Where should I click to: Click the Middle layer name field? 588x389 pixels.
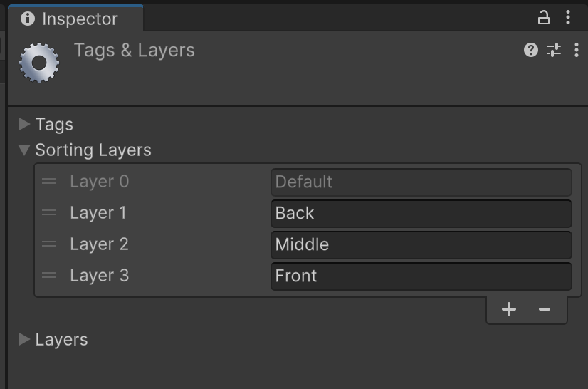click(421, 245)
